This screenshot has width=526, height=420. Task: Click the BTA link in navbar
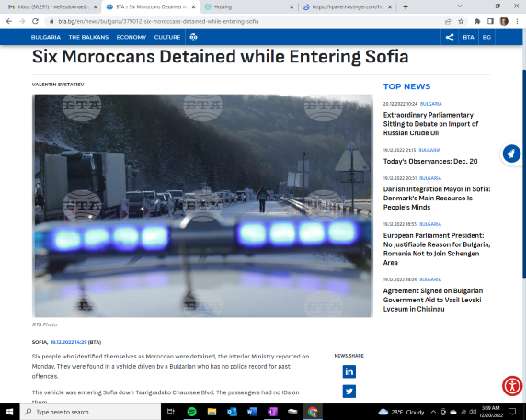pos(468,37)
